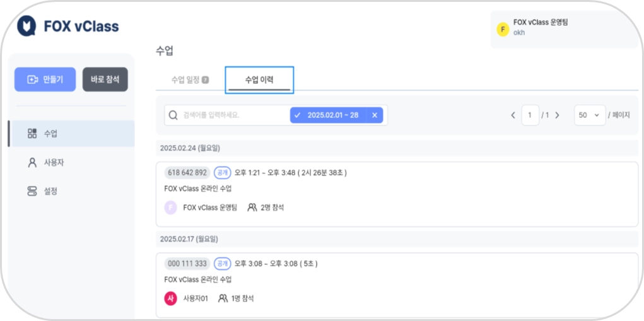The height and width of the screenshot is (321, 644).
Task: Click the red 사 avatar of 사용자01
Action: point(170,298)
